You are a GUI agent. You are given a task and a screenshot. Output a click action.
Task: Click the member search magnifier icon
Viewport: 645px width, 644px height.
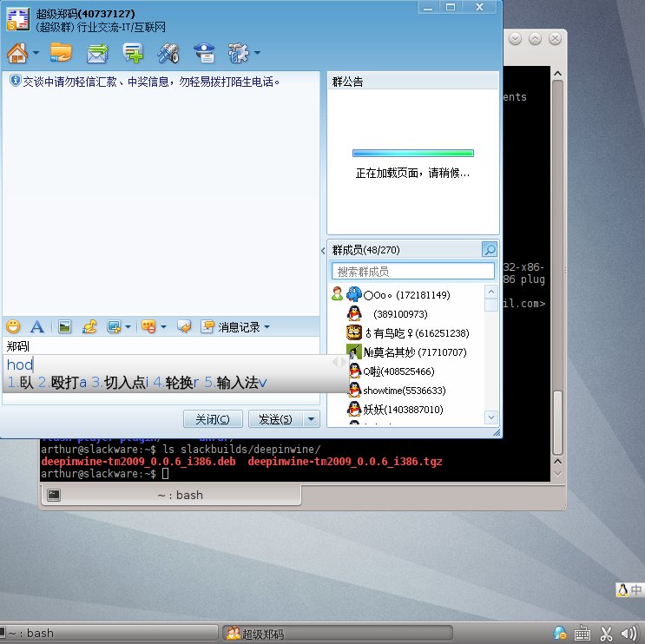tap(490, 249)
